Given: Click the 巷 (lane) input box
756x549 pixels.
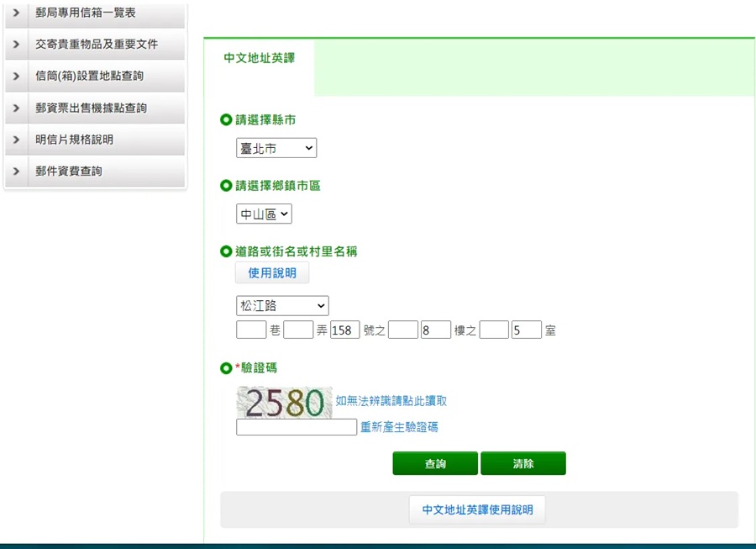Looking at the screenshot, I should (251, 330).
